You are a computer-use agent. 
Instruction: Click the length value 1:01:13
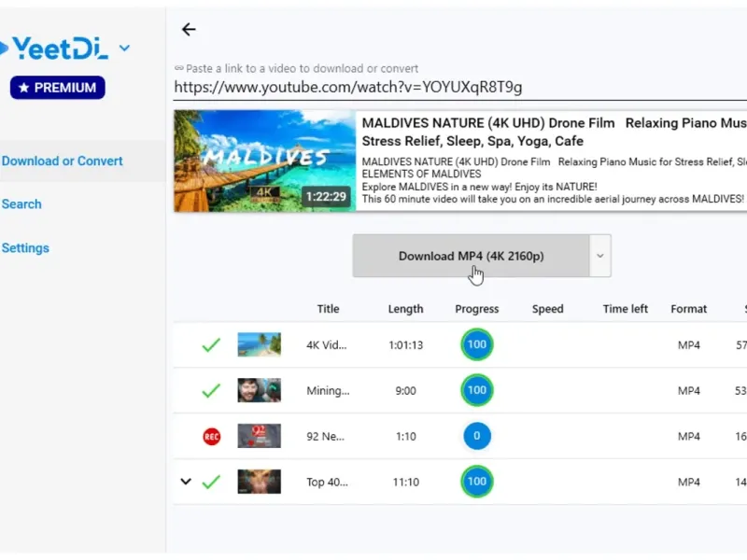406,345
